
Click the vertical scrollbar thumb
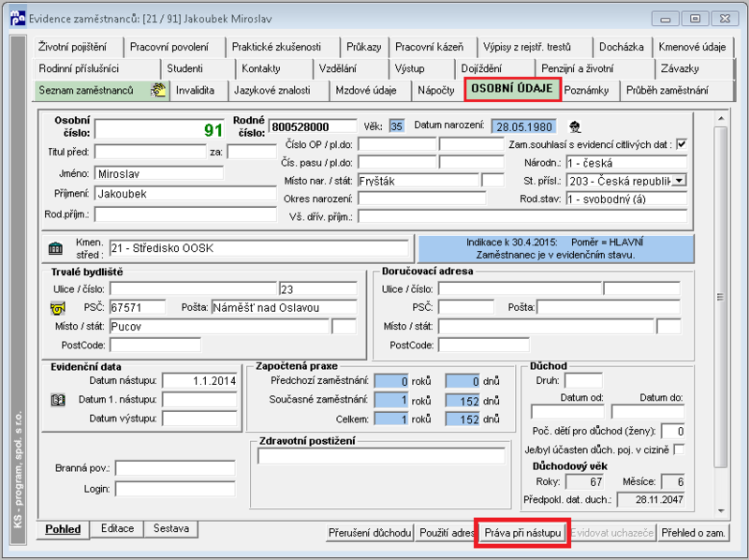pos(720,297)
